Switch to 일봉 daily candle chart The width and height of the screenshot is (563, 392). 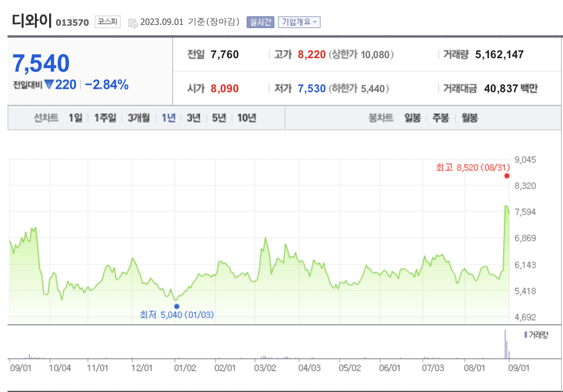(413, 118)
